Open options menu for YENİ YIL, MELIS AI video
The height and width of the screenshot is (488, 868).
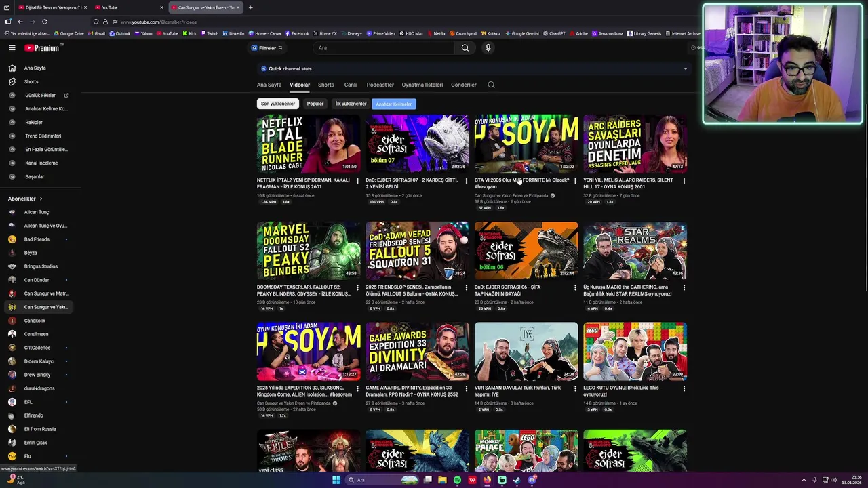coord(684,181)
